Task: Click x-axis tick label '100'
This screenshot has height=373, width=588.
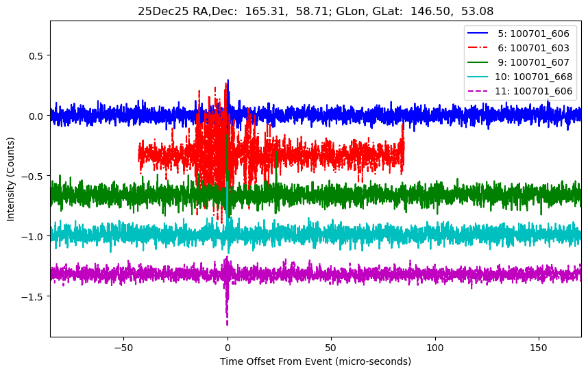Action: coord(435,348)
